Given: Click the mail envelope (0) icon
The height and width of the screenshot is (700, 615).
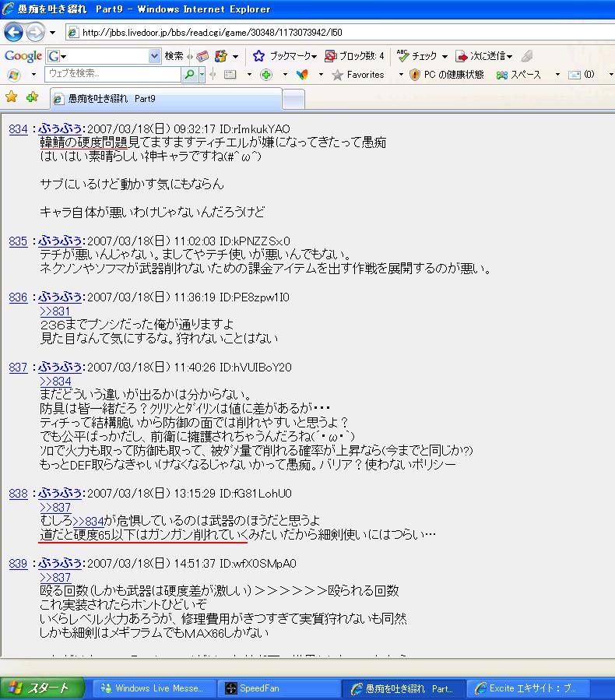Looking at the screenshot, I should coord(574,75).
